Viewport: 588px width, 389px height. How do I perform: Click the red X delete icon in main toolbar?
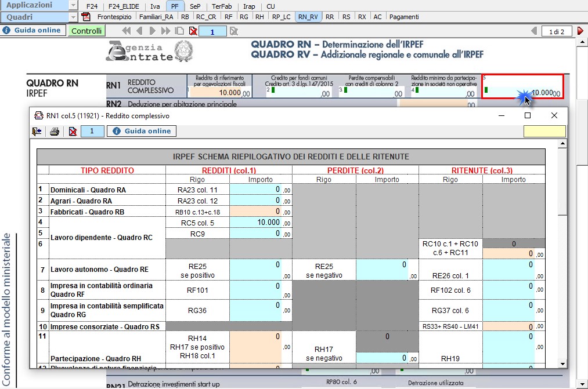(193, 31)
